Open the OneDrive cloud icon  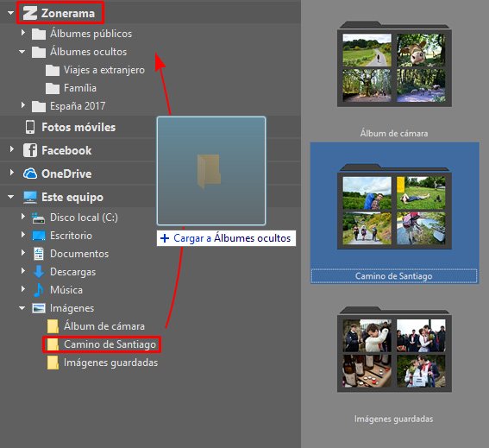point(30,174)
